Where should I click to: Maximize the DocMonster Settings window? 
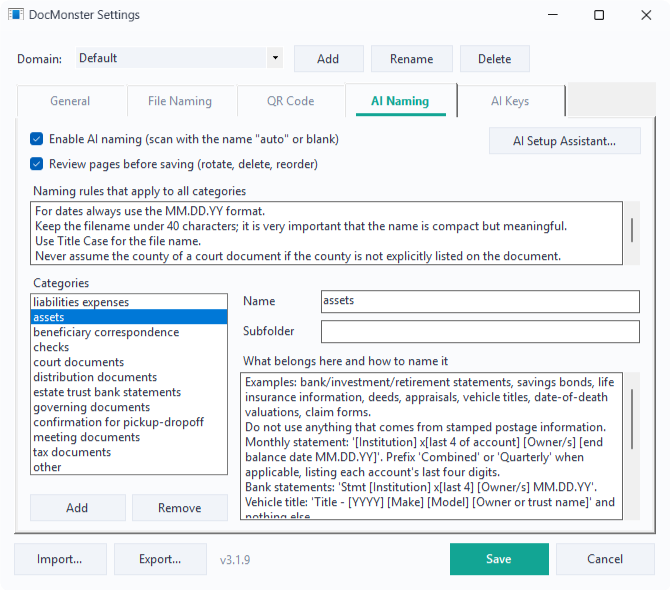pyautogui.click(x=599, y=15)
